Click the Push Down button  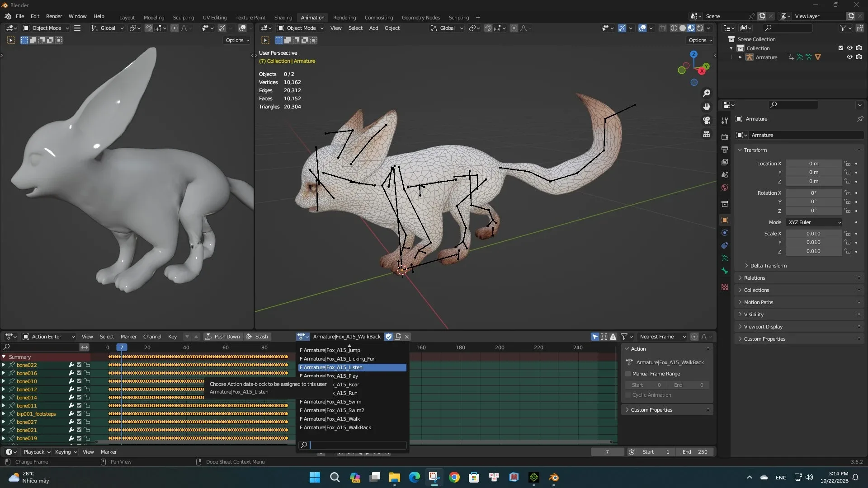tap(223, 337)
